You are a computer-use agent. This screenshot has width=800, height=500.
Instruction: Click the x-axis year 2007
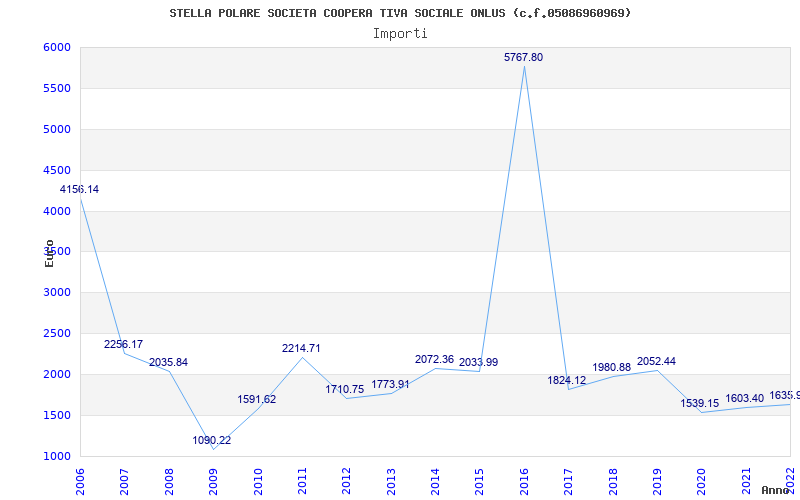124,482
